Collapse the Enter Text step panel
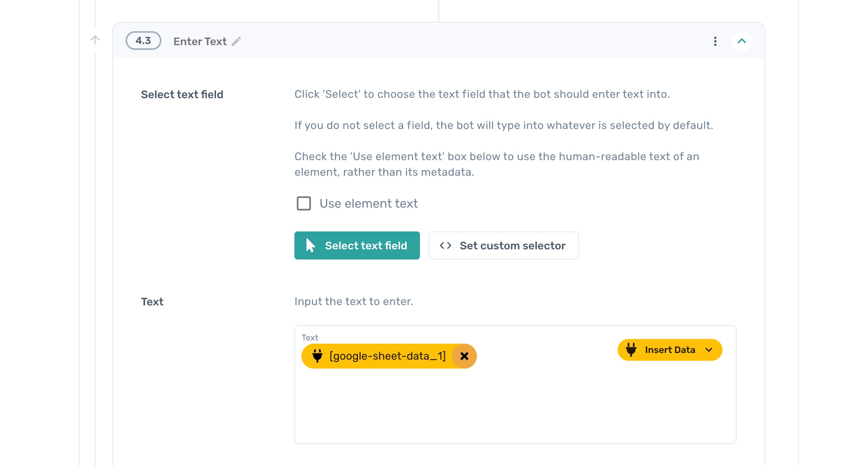The height and width of the screenshot is (466, 868). click(742, 41)
